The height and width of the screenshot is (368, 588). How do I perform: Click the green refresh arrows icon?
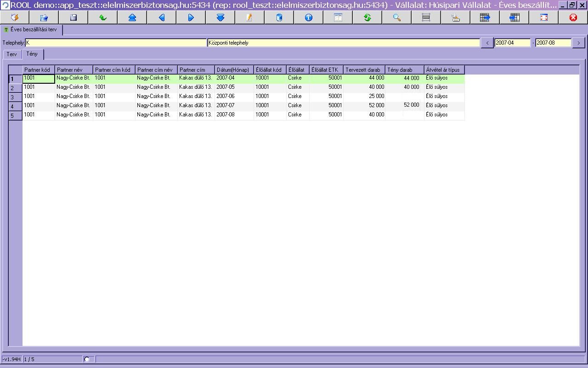(x=367, y=17)
